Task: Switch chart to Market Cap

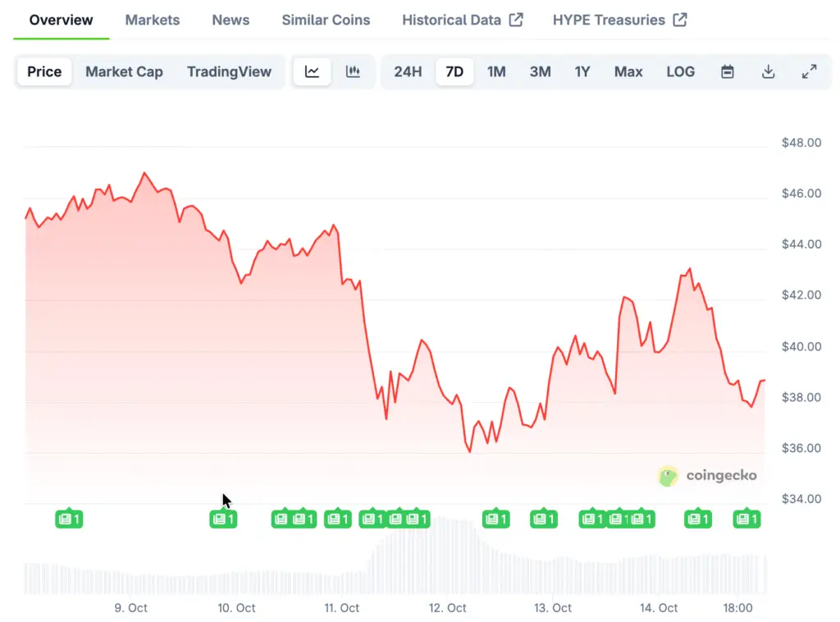Action: (x=124, y=71)
